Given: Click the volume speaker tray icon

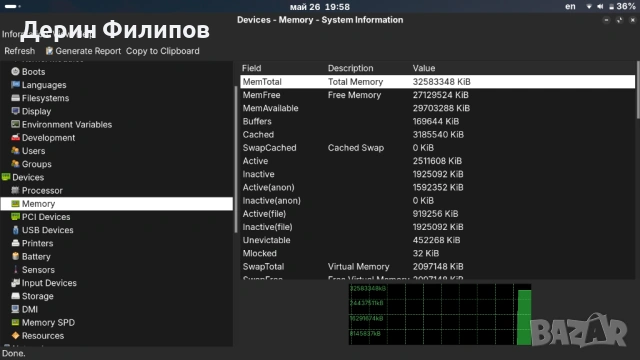Looking at the screenshot, I should coord(600,7).
